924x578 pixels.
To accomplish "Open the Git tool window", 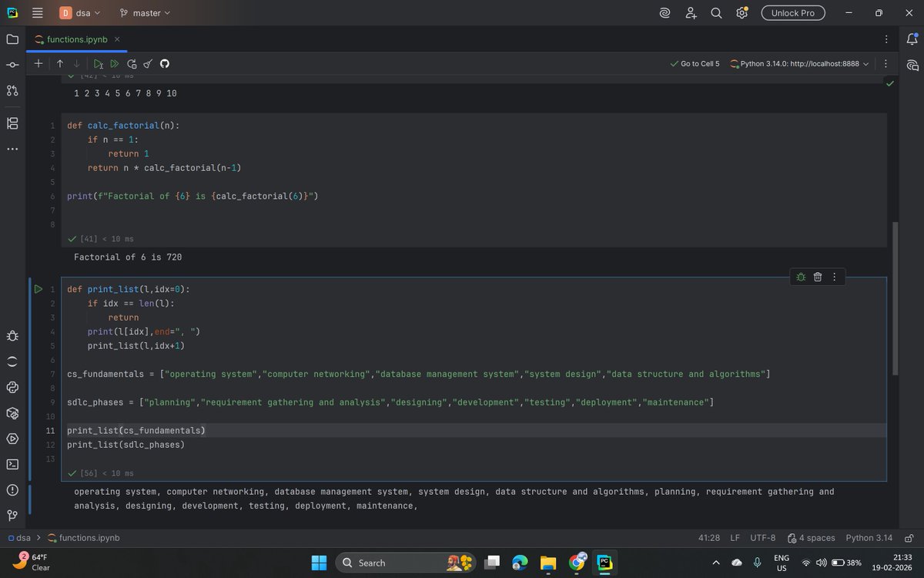I will [12, 515].
